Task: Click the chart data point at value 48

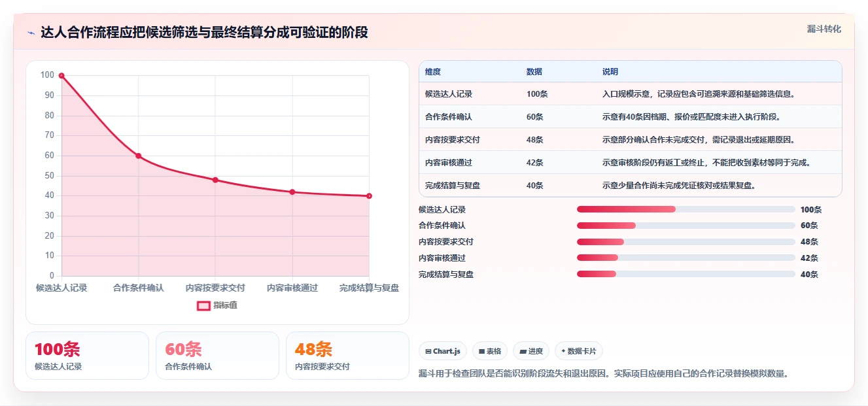Action: point(215,180)
